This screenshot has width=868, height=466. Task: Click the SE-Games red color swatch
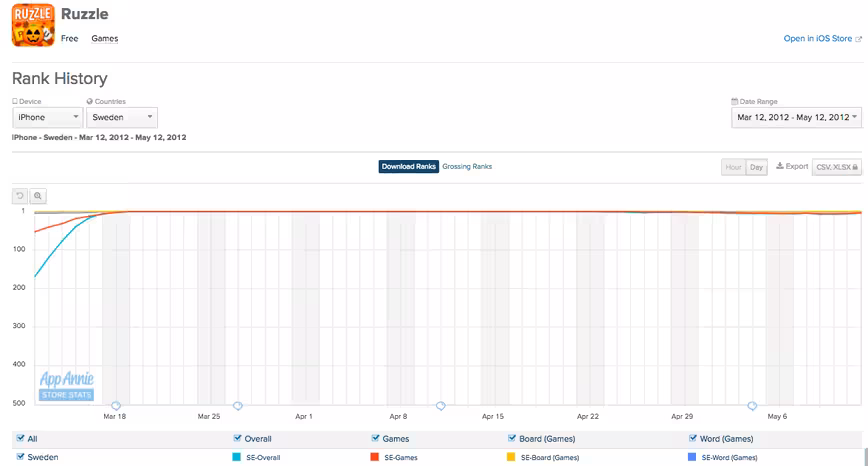(x=374, y=457)
